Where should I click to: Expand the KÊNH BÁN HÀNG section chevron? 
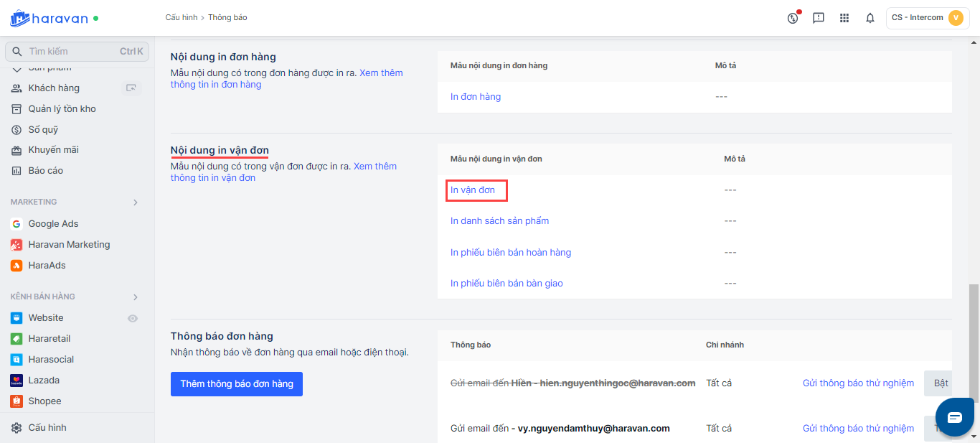(x=136, y=297)
